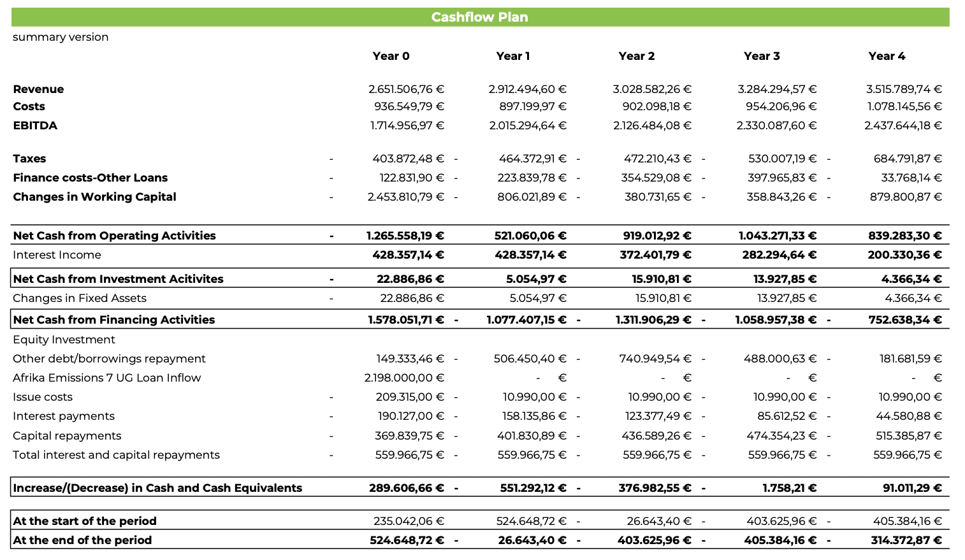The width and height of the screenshot is (965, 560).
Task: Click the green Cashflow Plan title banner
Action: 479,17
